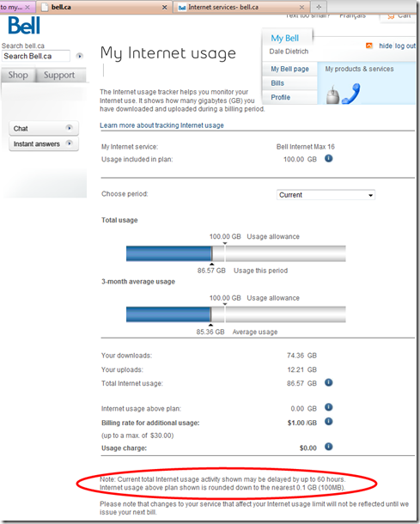The image size is (420, 524).
Task: Click Learn more about tracking Internet usage
Action: (x=161, y=125)
